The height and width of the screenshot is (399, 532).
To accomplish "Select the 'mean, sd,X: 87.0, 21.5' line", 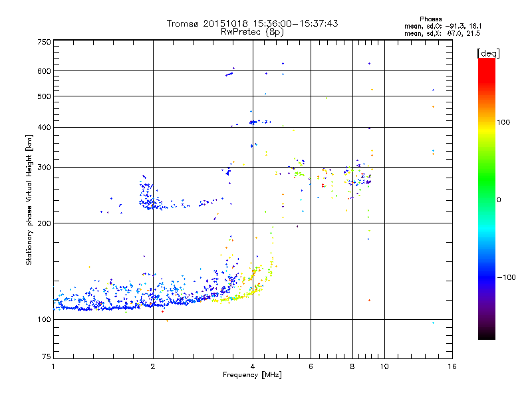I will 442,33.
